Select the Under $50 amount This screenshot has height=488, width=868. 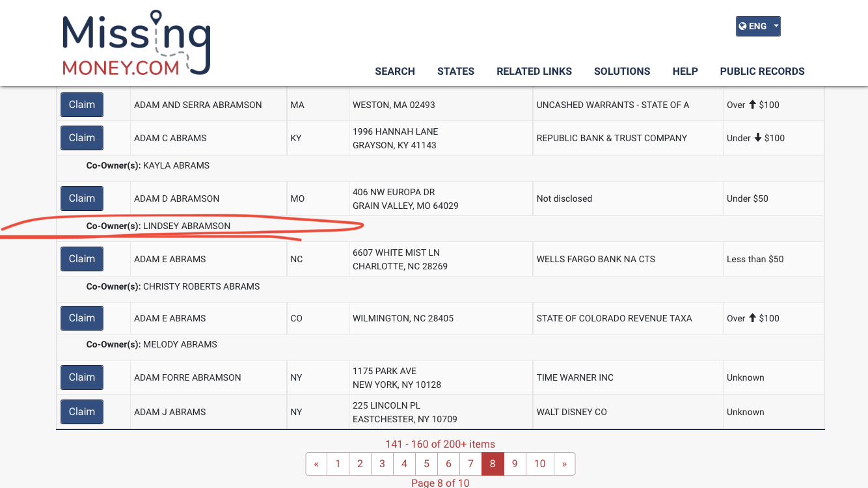(x=748, y=198)
